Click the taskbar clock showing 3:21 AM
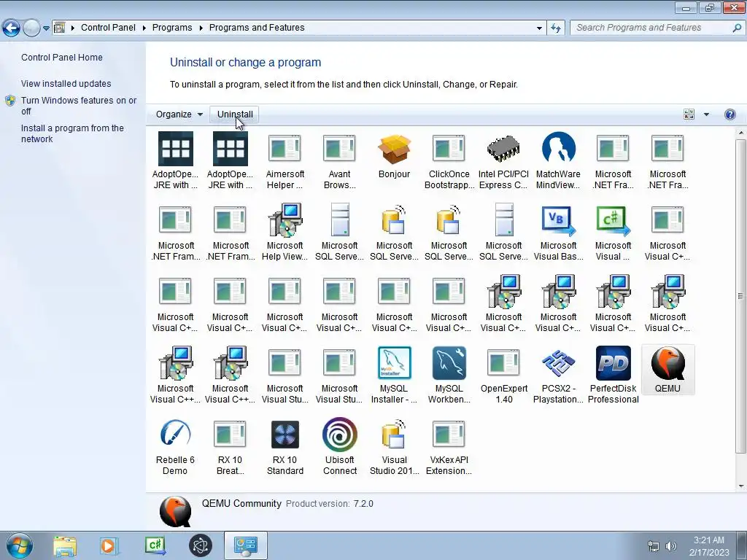Screen dimensions: 747x560 [x=709, y=546]
